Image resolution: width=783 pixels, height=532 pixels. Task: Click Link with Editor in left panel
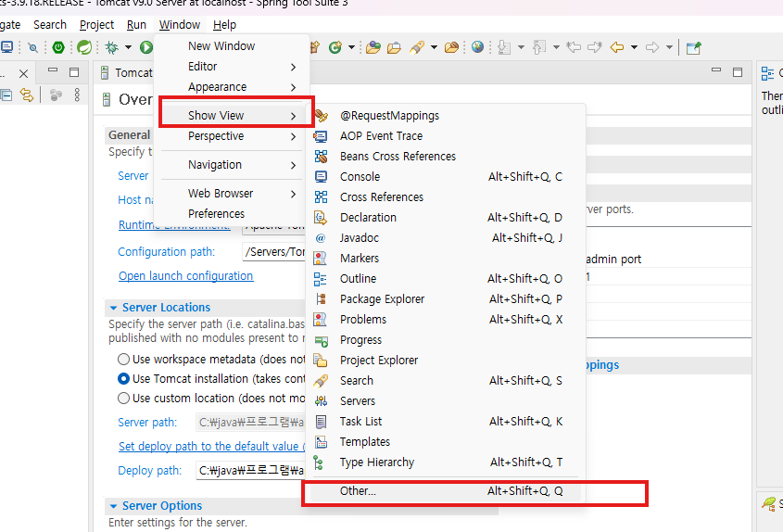(27, 95)
